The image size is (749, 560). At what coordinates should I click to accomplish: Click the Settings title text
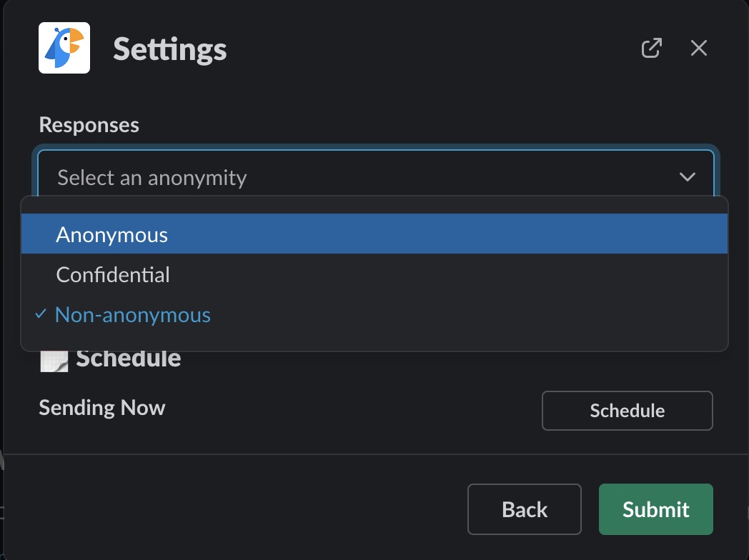pos(170,49)
